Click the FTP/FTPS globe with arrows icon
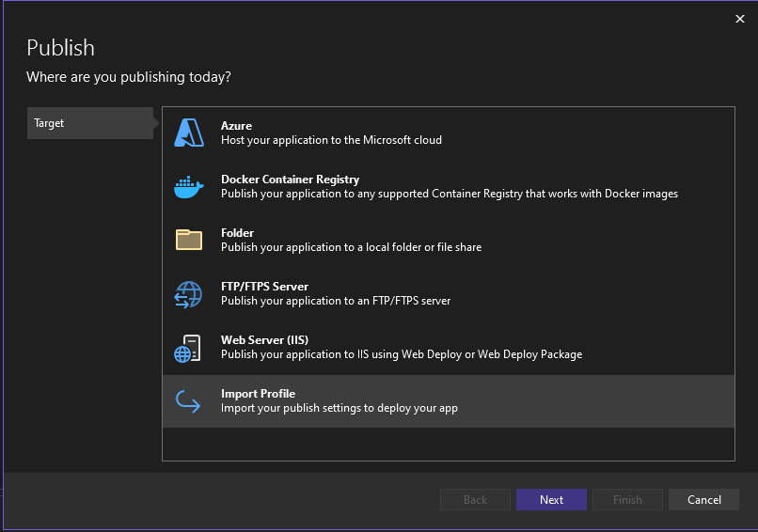 [189, 294]
